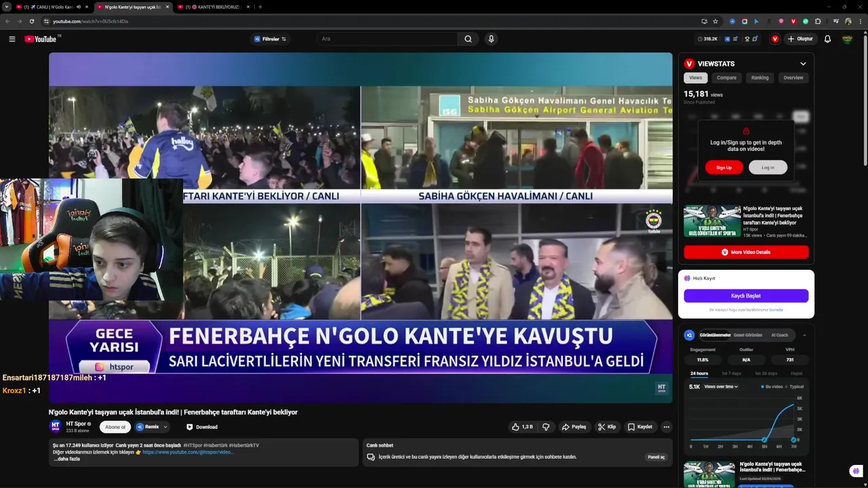Open the Filtreler filter button
The image size is (868, 488).
pos(270,39)
